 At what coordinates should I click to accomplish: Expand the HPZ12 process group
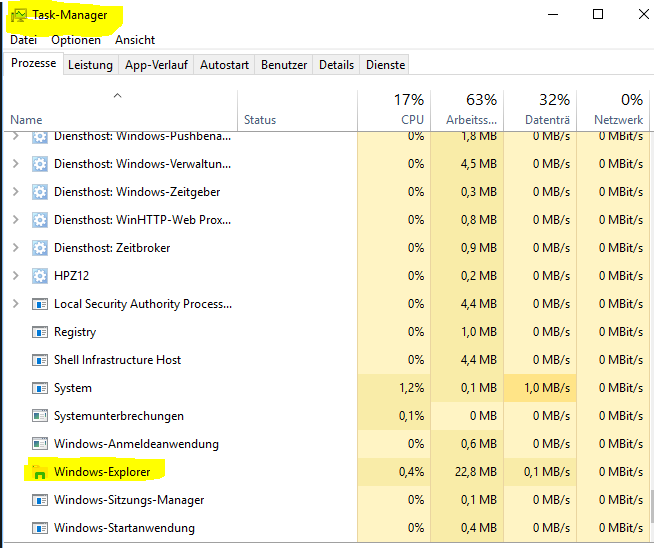16,275
